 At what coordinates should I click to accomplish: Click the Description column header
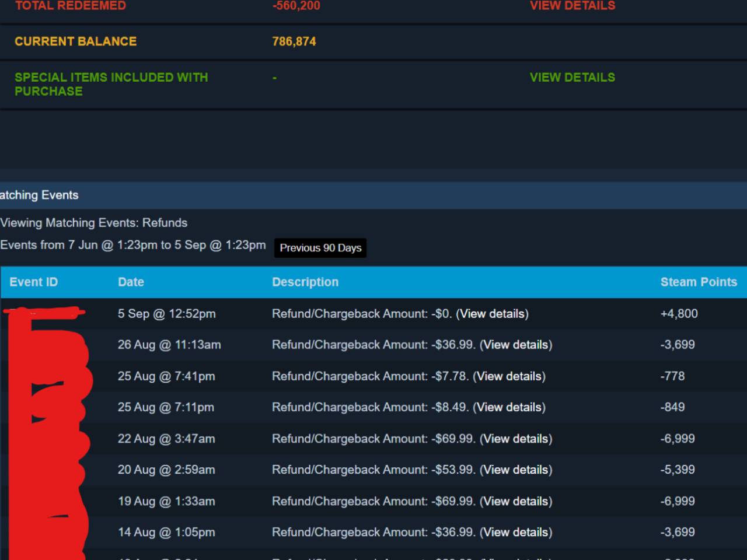tap(305, 282)
